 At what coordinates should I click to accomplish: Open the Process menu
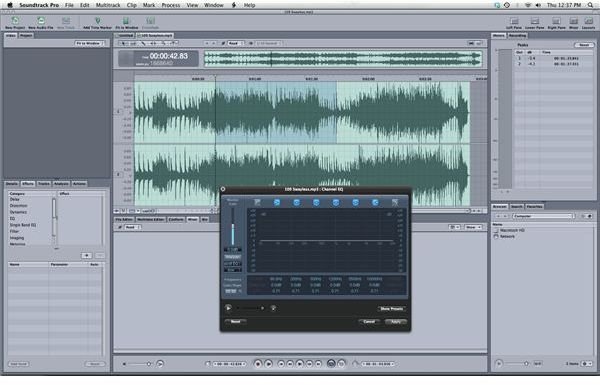tap(171, 5)
